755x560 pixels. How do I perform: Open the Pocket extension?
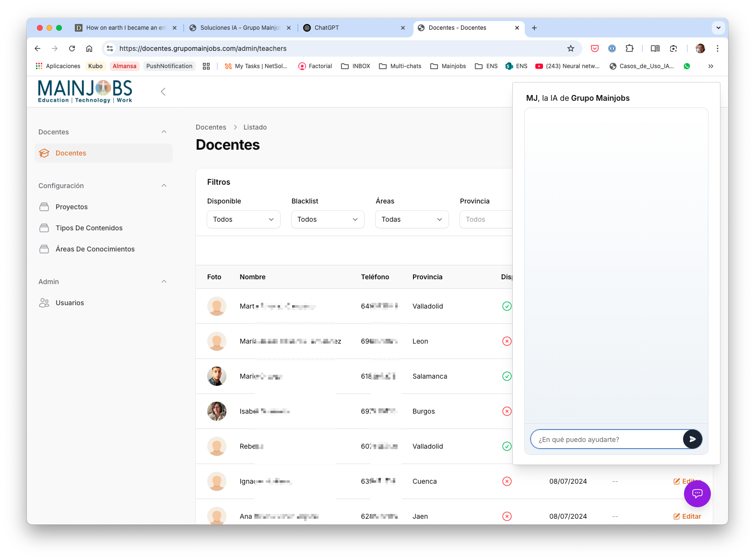(595, 48)
